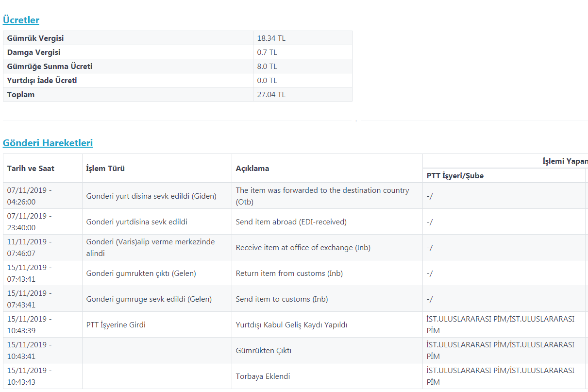
Task: Select the 8.0 TL fee amount
Action: pyautogui.click(x=267, y=66)
